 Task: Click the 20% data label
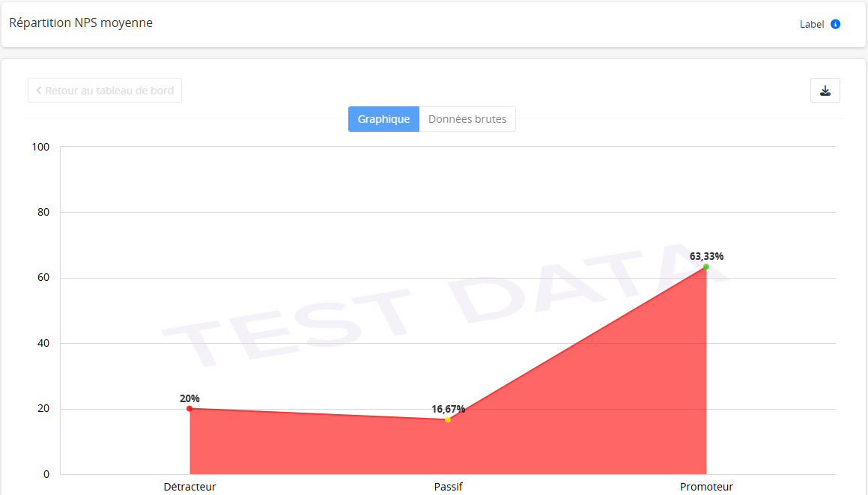point(189,398)
